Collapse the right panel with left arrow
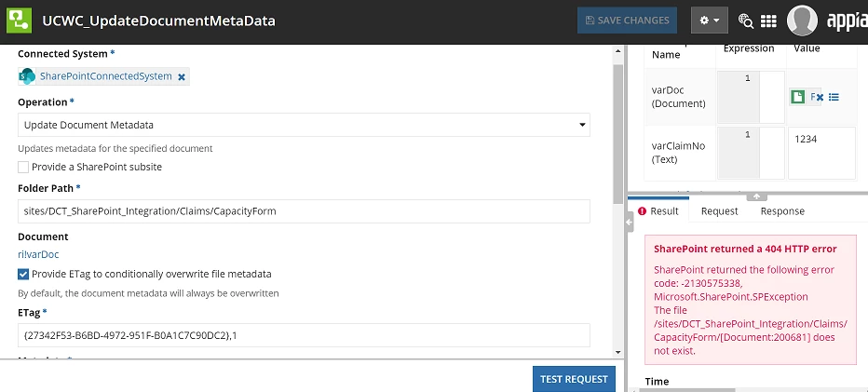 pos(629,222)
